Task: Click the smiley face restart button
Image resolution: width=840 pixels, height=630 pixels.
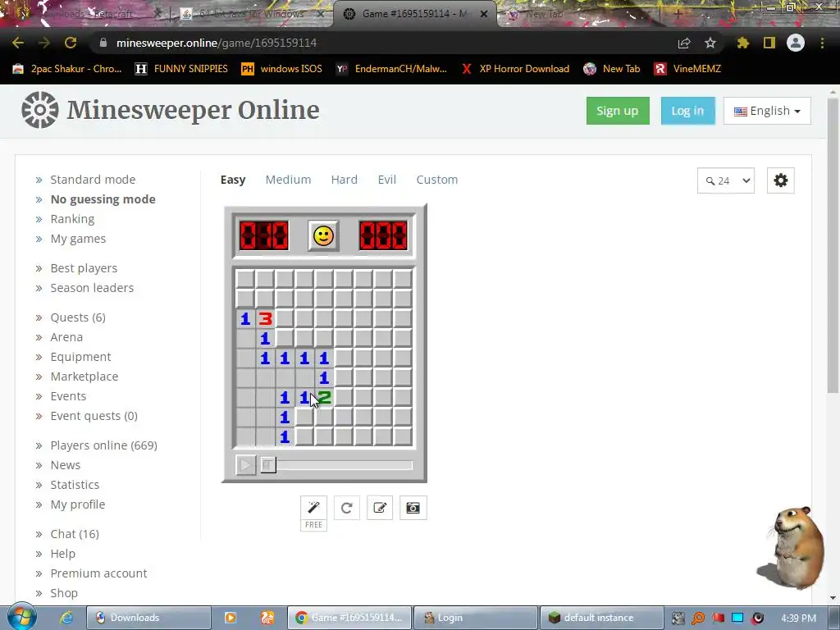Action: [323, 235]
